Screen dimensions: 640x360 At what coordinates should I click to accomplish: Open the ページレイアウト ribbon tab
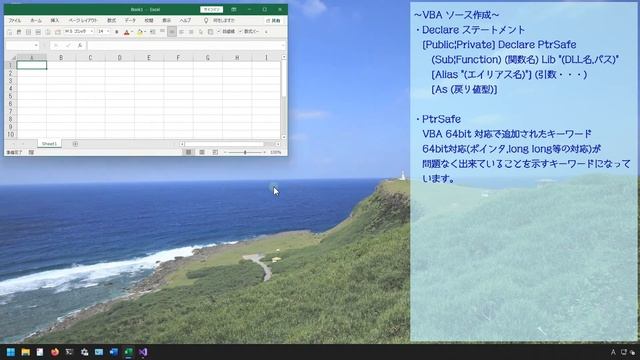click(x=83, y=20)
